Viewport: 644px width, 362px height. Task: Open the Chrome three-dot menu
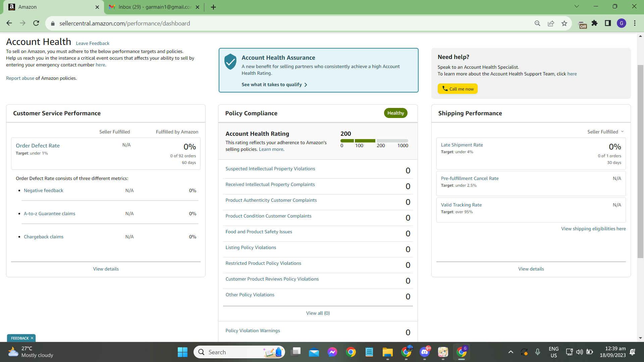[x=635, y=23]
